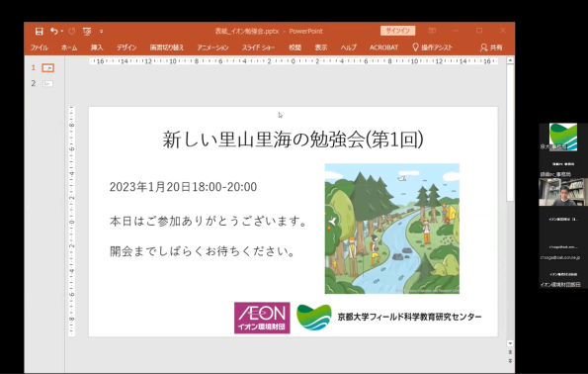Click the 操作アシスト lightbulb search box
This screenshot has width=588, height=374.
(432, 47)
